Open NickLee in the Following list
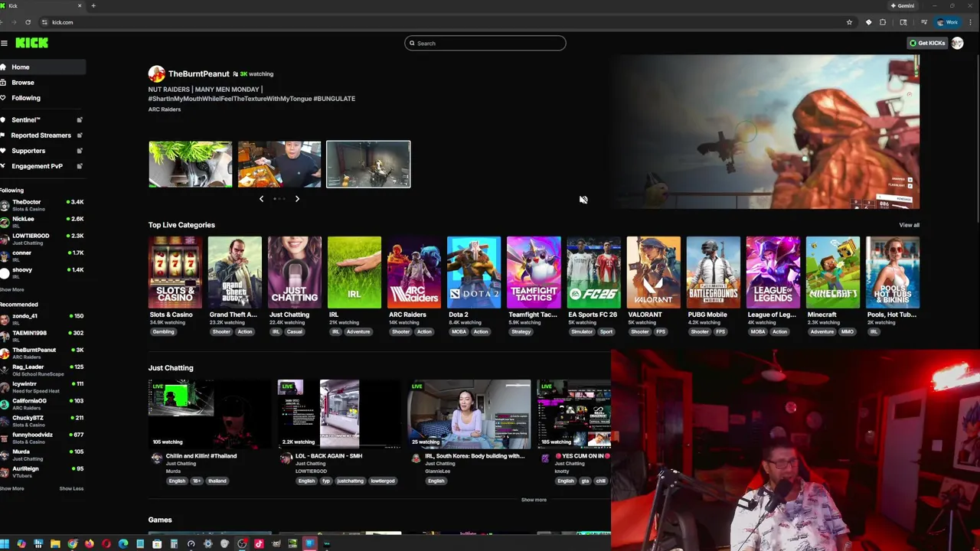 click(42, 222)
